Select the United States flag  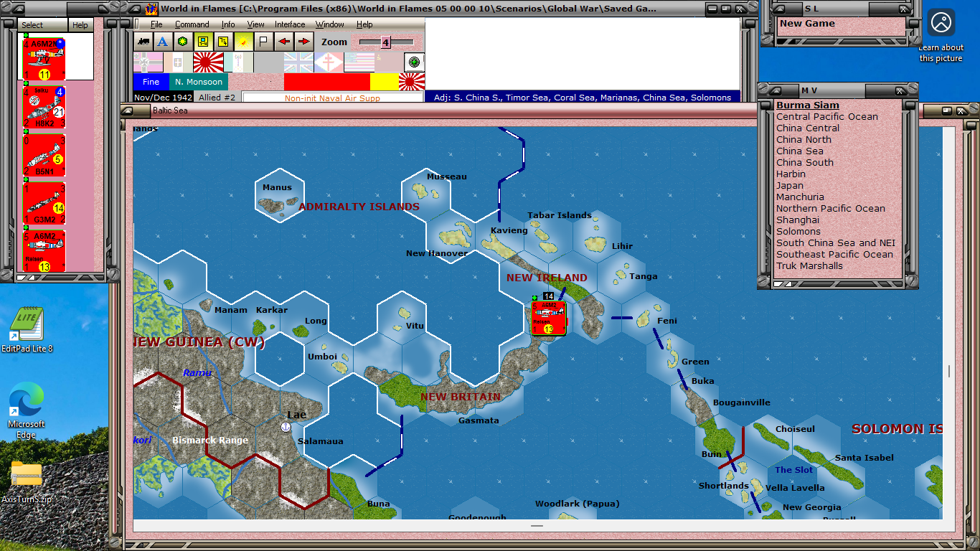359,62
